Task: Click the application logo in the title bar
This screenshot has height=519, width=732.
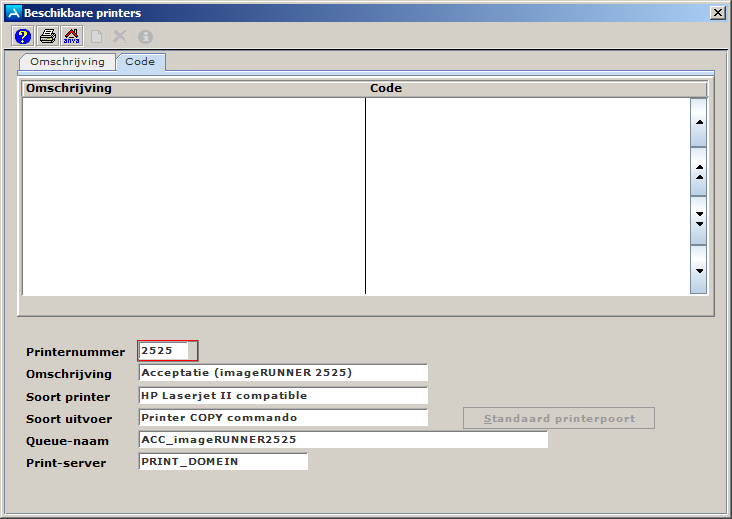Action: pos(13,13)
